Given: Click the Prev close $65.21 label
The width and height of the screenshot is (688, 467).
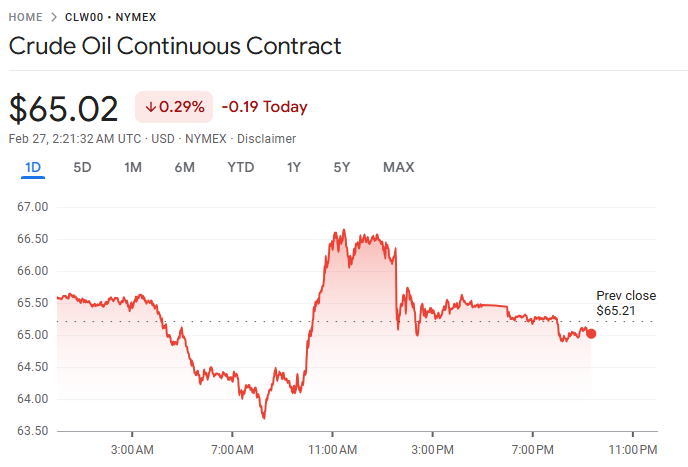Looking at the screenshot, I should coord(626,303).
